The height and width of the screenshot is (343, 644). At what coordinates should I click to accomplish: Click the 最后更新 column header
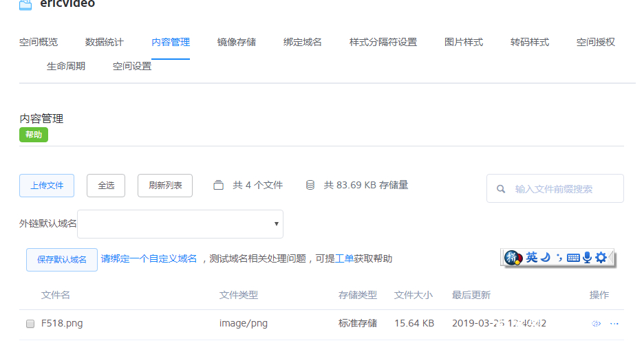471,295
